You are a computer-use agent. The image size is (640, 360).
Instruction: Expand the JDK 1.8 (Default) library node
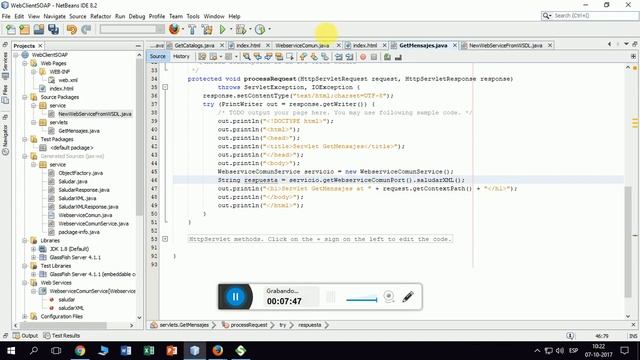click(34, 249)
